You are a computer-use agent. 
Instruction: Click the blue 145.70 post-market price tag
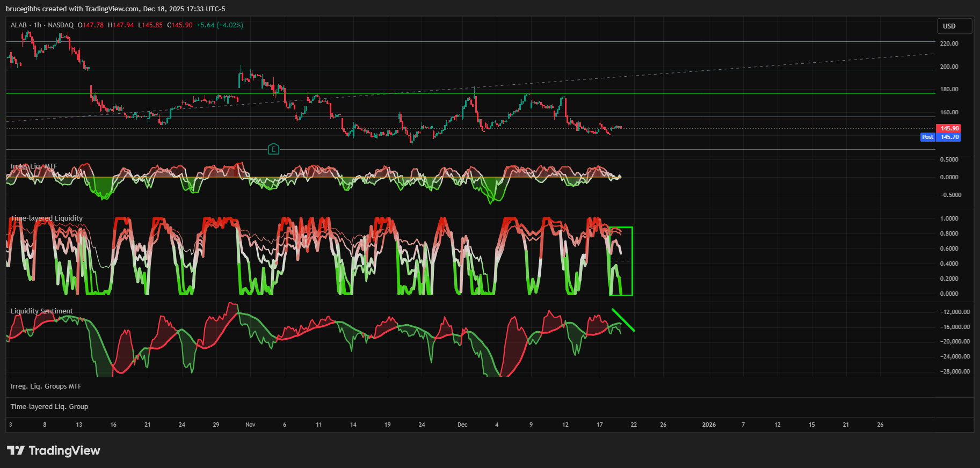pos(949,137)
